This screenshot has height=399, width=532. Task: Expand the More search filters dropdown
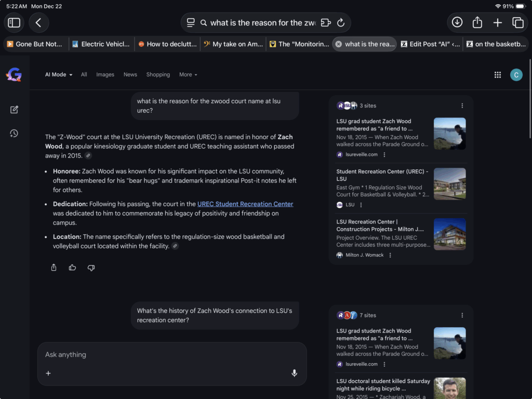188,75
